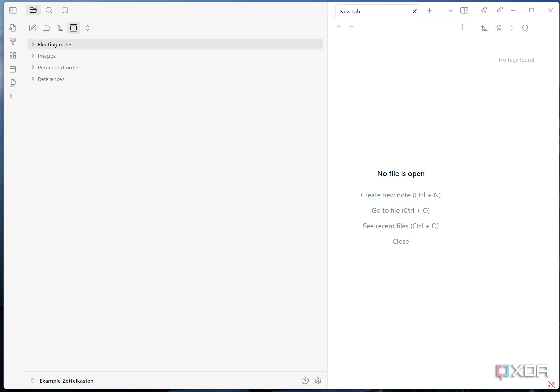Open graph view from the ribbon
The width and height of the screenshot is (560, 392).
pos(13,42)
